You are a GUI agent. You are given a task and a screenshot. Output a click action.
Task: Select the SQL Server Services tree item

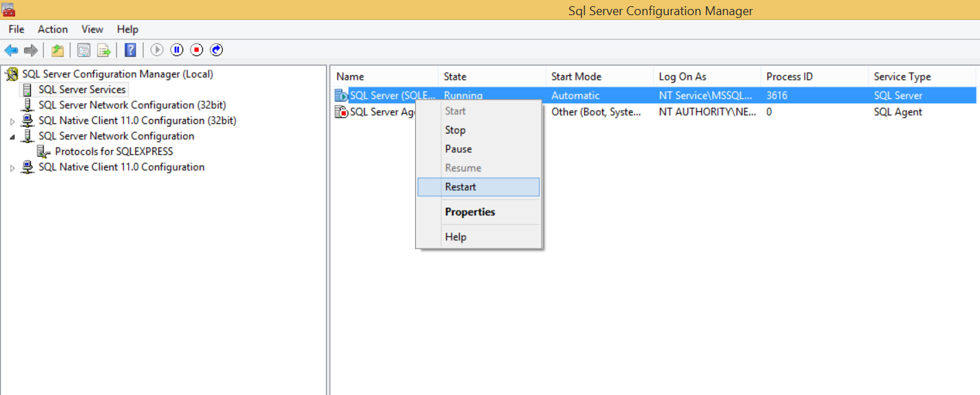pos(82,89)
